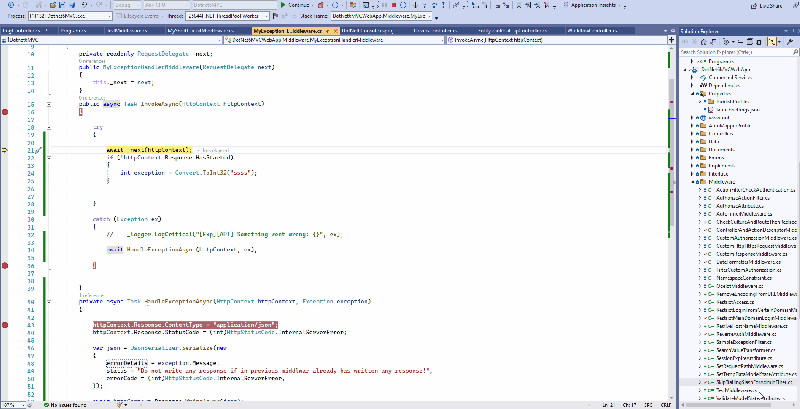Viewport: 800px width, 409px height.
Task: Toggle the breakpoint on line 43
Action: coord(5,324)
